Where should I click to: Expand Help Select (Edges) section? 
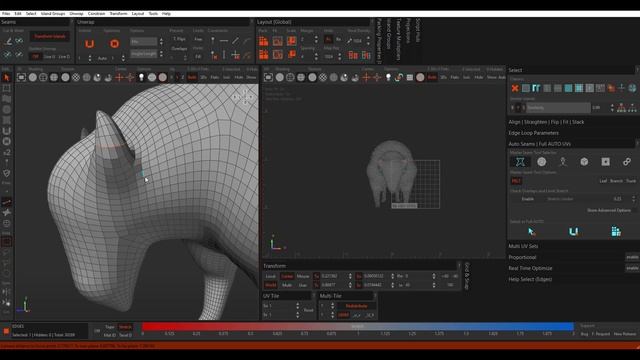pos(530,279)
